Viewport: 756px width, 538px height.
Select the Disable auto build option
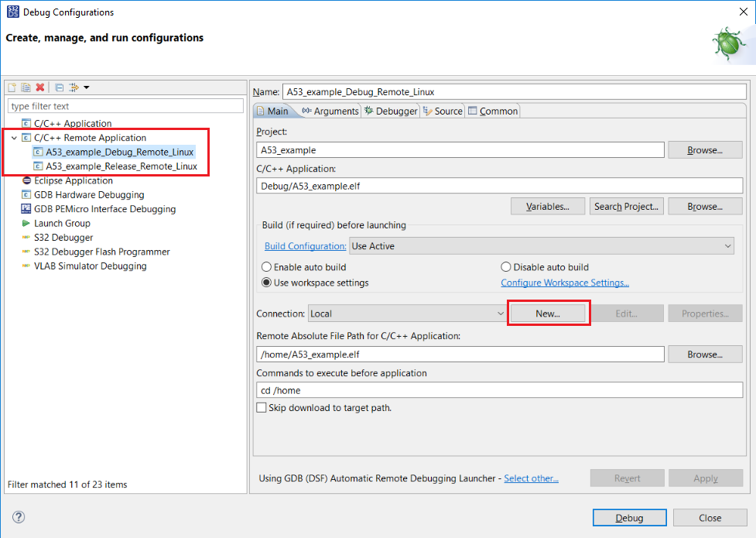coord(506,267)
